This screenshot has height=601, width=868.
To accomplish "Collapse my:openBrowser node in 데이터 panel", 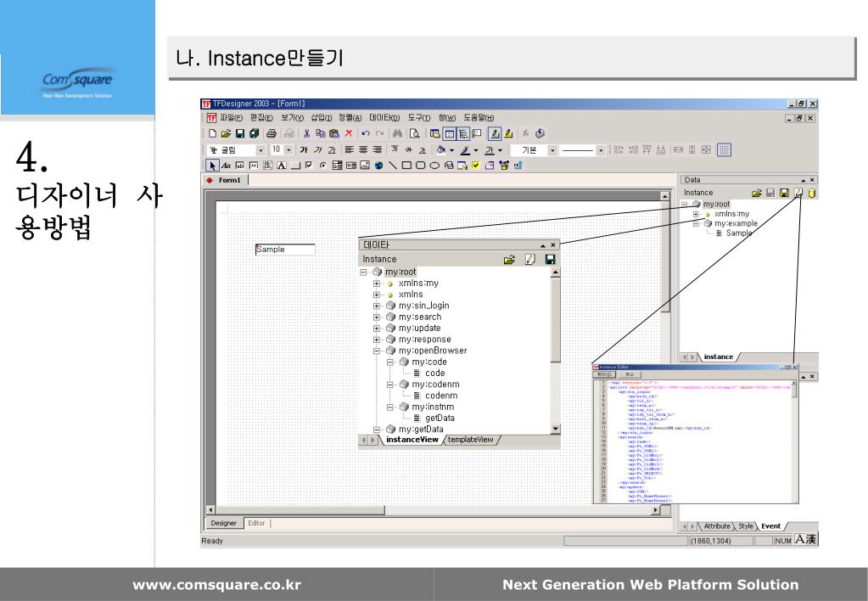I will 377,351.
